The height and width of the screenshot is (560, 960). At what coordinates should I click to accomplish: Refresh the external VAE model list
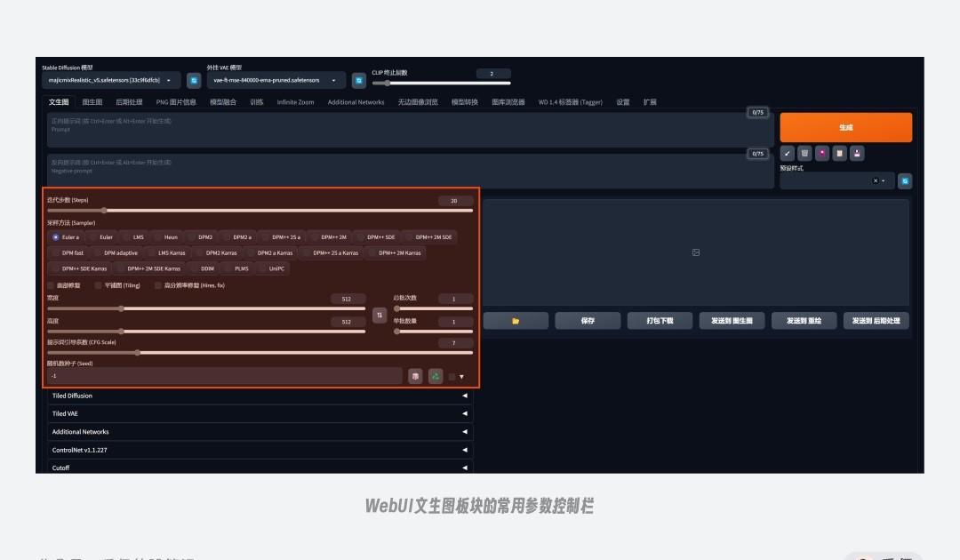pos(359,80)
